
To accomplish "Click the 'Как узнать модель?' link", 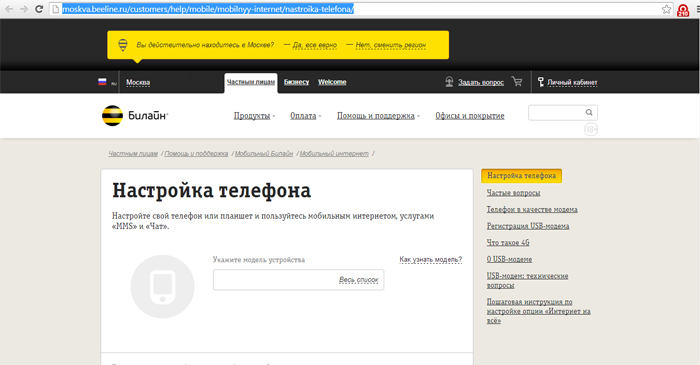I will pyautogui.click(x=431, y=259).
